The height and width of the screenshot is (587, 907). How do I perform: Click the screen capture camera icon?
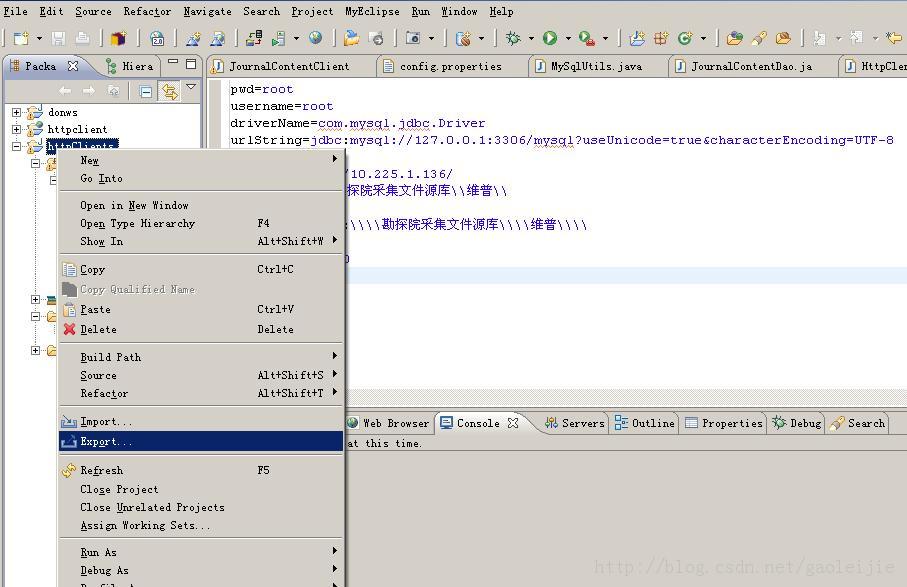tap(413, 38)
